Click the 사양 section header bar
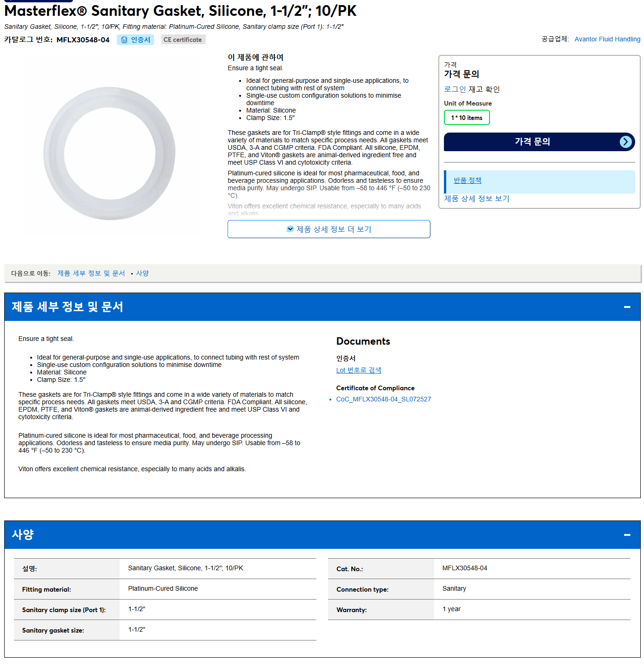Image resolution: width=644 pixels, height=667 pixels. [x=322, y=535]
